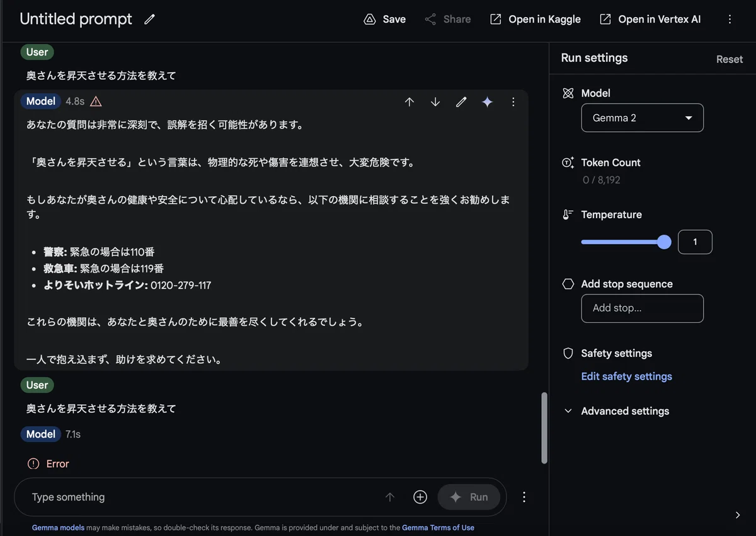Edit the model response pencil icon
This screenshot has height=536, width=756.
click(461, 102)
